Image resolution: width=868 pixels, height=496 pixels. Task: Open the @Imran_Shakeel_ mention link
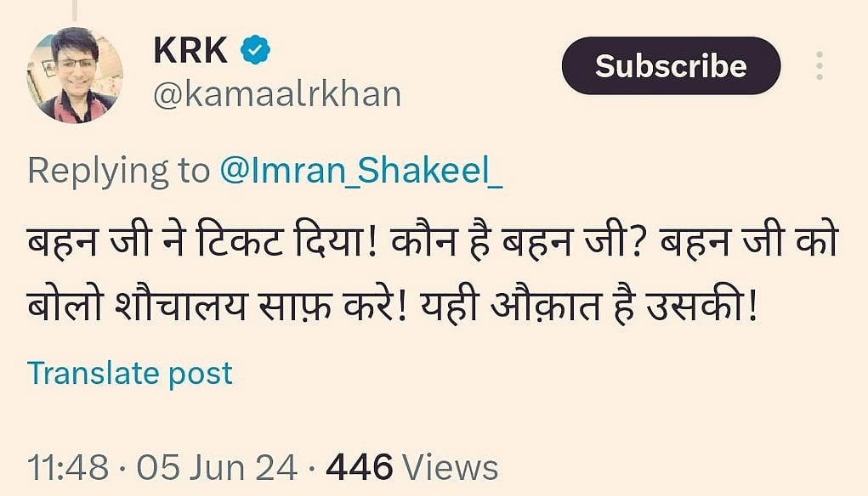[361, 171]
